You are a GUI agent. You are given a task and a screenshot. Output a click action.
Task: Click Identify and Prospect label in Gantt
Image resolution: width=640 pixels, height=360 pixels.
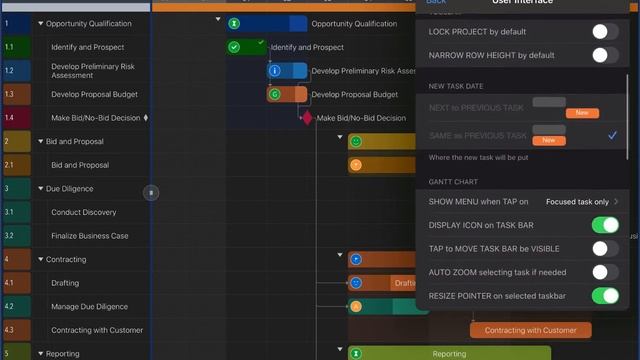(307, 47)
